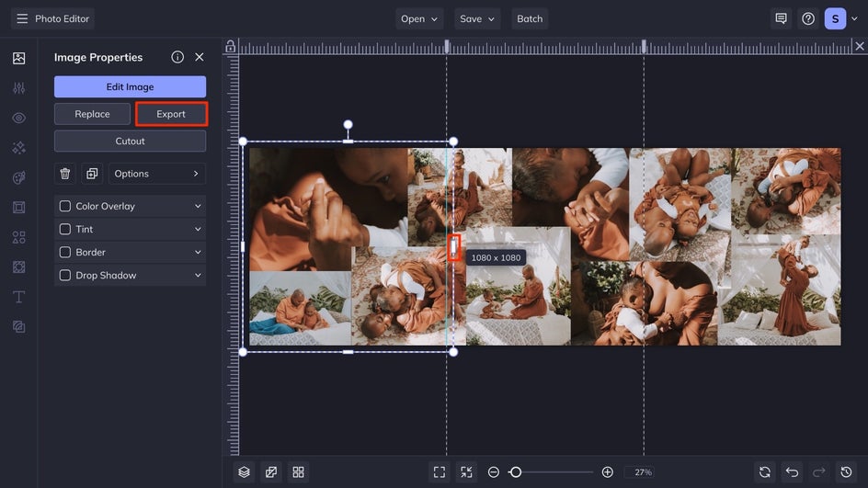Click the Export button
The width and height of the screenshot is (868, 488).
tap(171, 114)
